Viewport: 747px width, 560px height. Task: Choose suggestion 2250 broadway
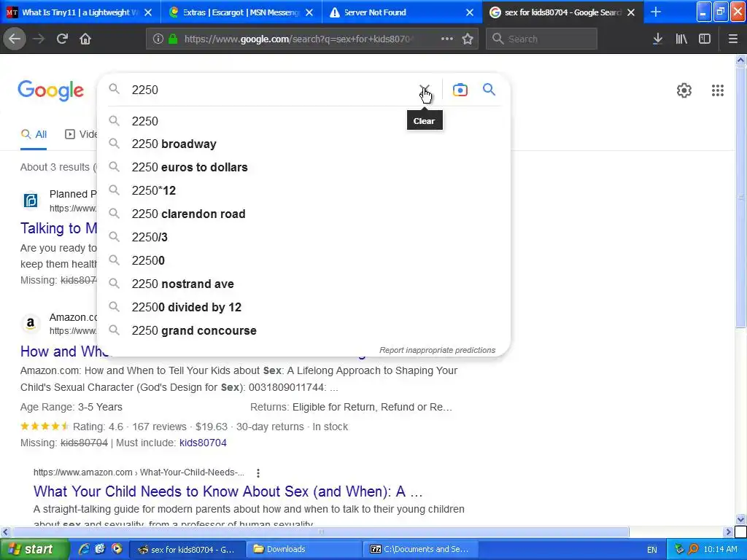click(x=303, y=144)
